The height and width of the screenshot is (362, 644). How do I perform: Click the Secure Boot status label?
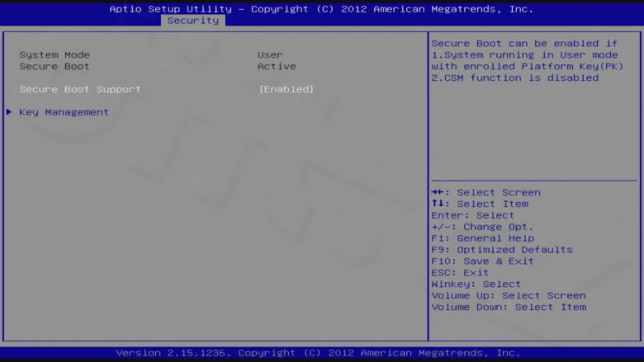54,67
